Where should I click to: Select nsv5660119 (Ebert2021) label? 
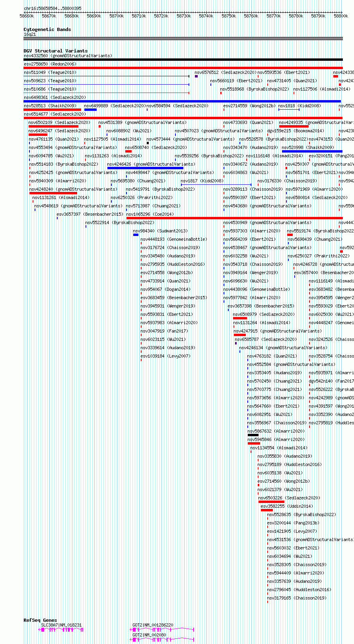point(236,81)
